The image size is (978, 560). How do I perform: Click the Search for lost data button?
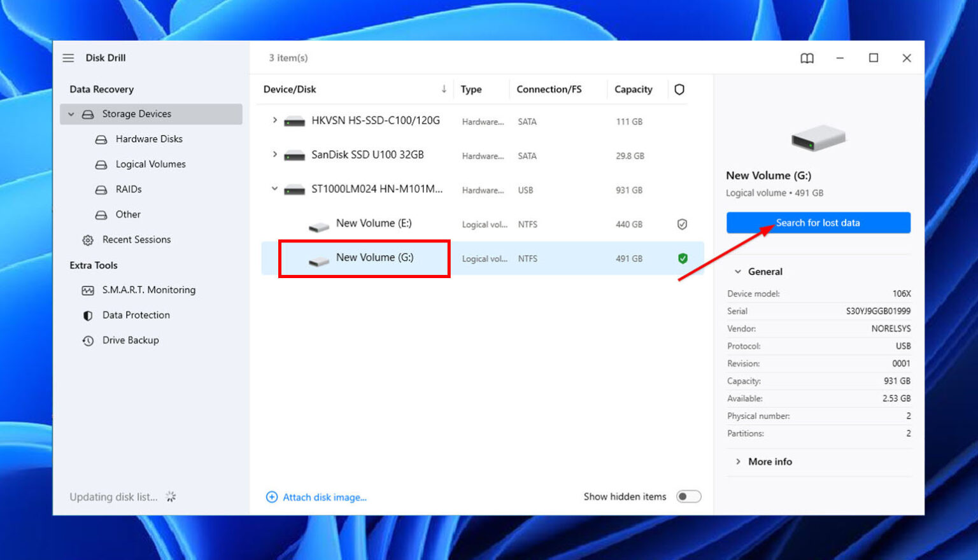pos(818,223)
